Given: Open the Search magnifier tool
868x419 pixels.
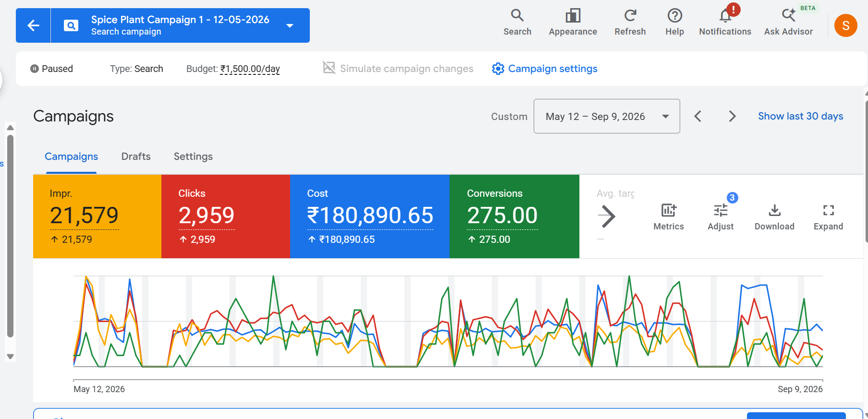Looking at the screenshot, I should tap(517, 23).
